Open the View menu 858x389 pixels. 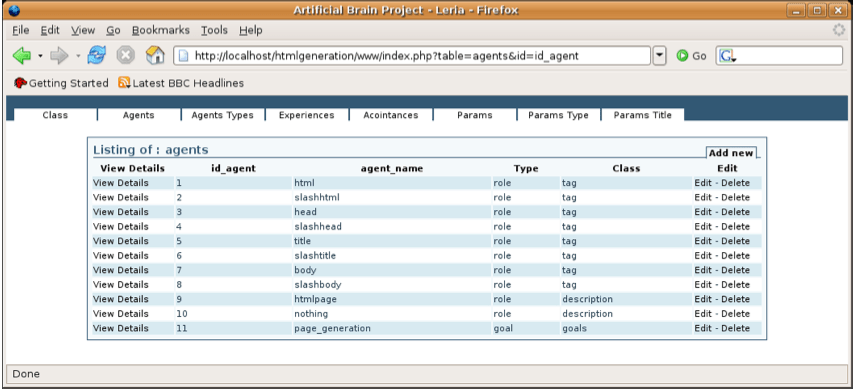[x=83, y=30]
